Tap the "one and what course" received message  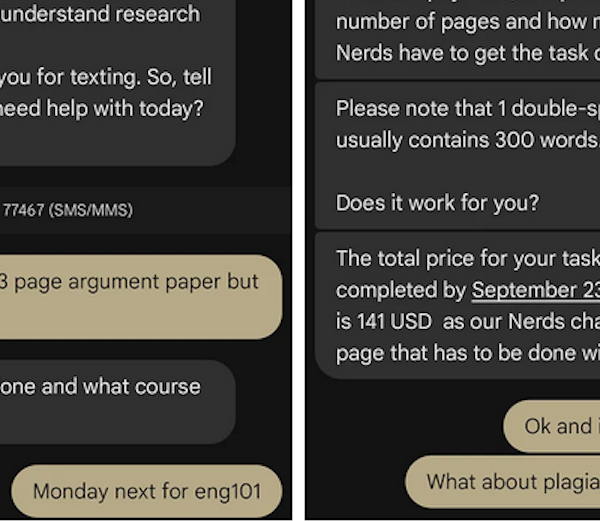point(100,387)
